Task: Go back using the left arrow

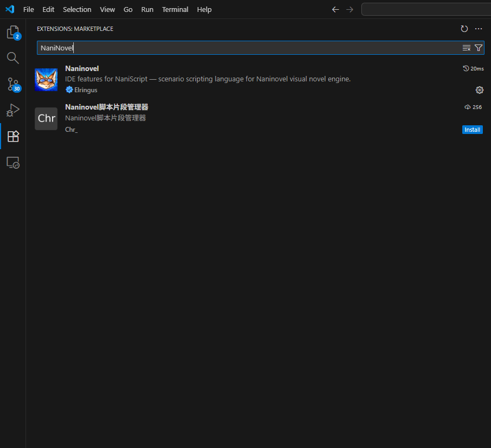Action: point(335,9)
